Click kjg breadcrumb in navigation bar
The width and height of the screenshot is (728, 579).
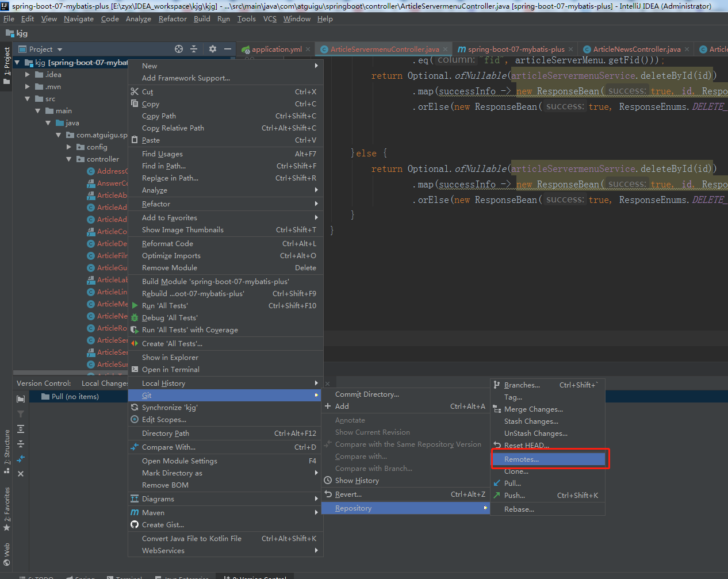point(17,33)
